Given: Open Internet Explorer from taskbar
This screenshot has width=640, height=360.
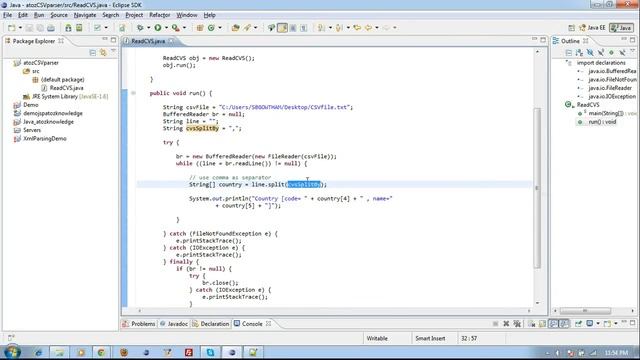Looking at the screenshot, I should [38, 353].
